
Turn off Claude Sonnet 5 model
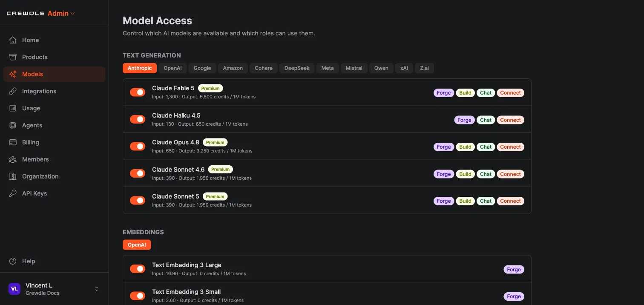point(138,200)
